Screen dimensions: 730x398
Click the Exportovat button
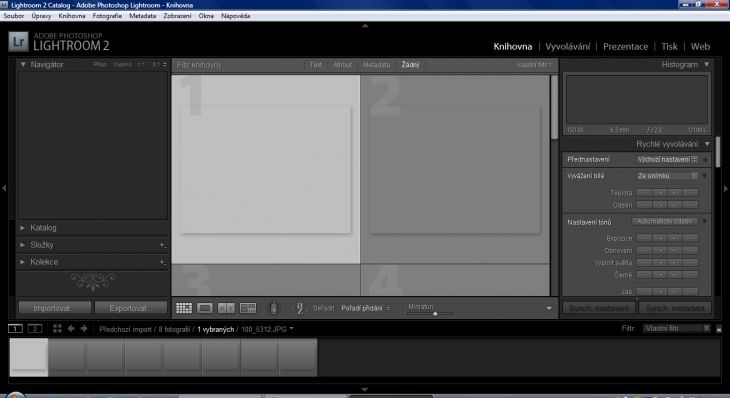pos(131,308)
